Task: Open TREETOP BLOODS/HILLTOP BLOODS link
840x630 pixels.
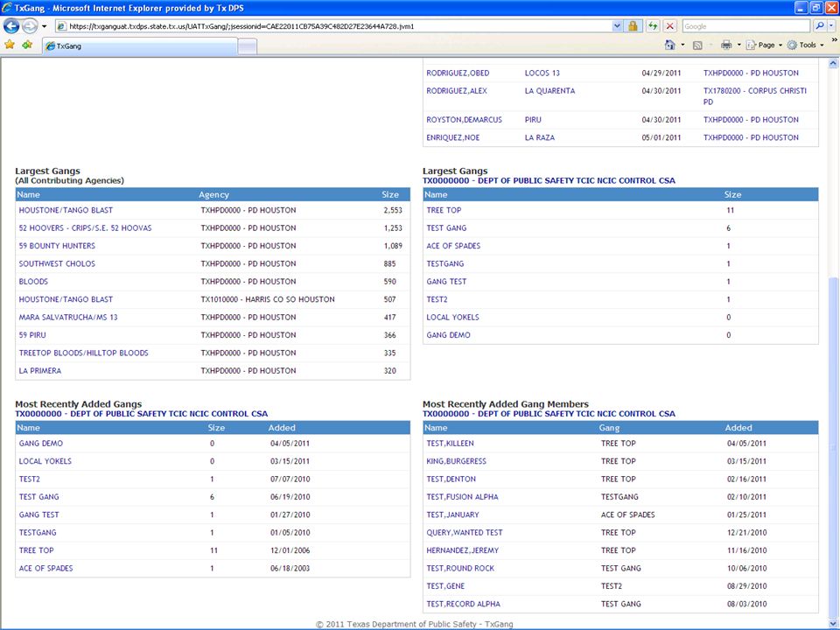Action: tap(84, 353)
